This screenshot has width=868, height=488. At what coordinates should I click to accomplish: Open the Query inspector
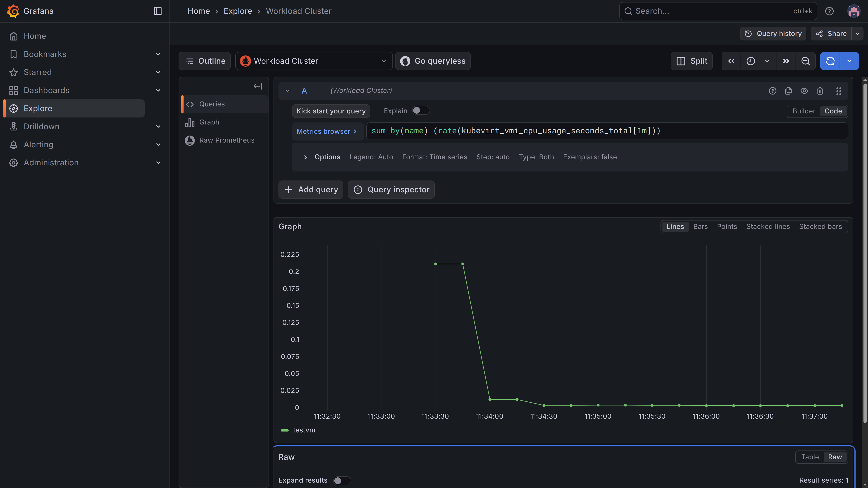coord(391,189)
